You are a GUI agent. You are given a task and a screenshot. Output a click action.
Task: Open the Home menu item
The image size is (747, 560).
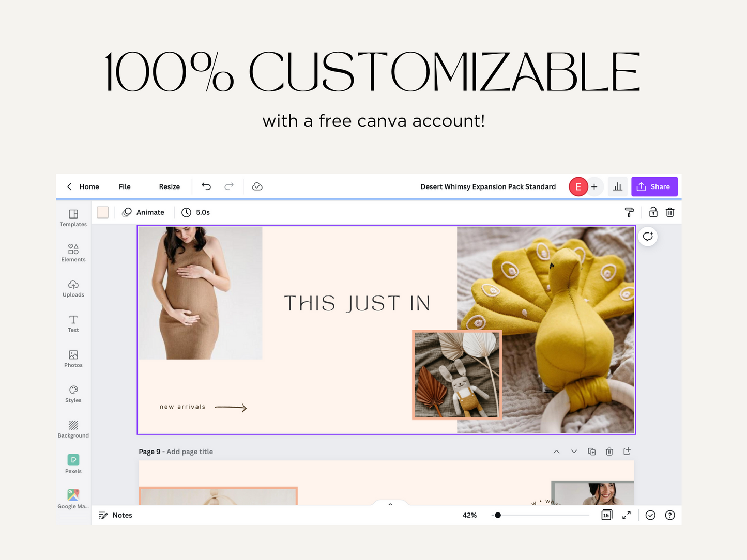(89, 186)
